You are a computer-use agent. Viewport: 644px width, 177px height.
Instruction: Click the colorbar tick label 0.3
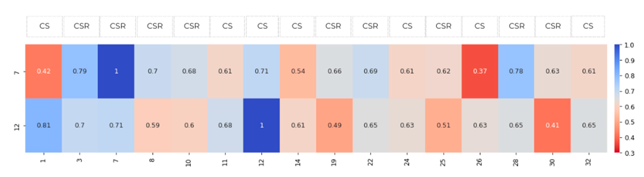(x=629, y=153)
